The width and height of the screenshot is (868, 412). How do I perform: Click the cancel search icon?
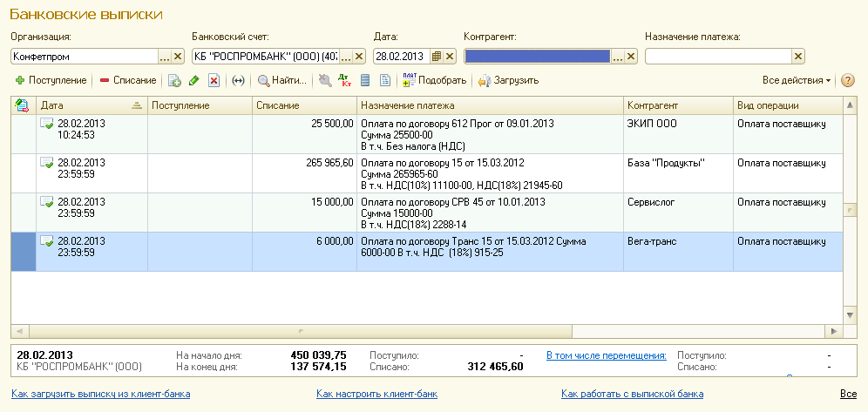click(x=325, y=80)
